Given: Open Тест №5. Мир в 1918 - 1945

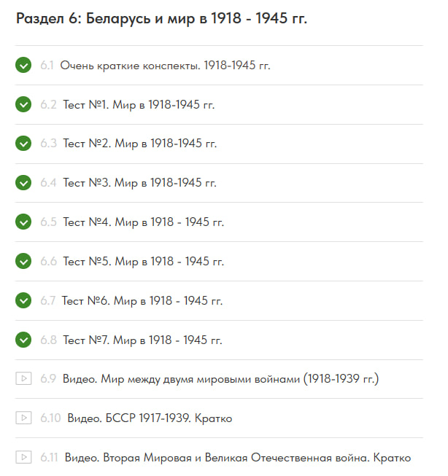Looking at the screenshot, I should [x=143, y=262].
